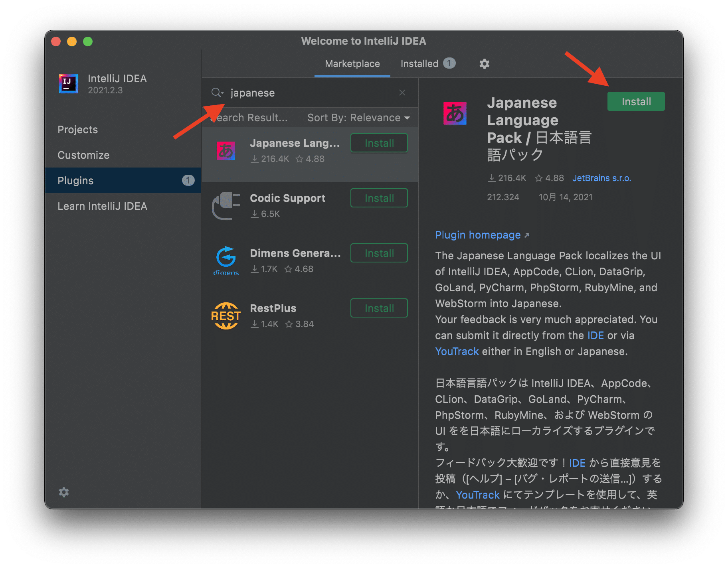Click the 4.68 rating under Dimens Generator
The image size is (728, 568).
pyautogui.click(x=299, y=269)
